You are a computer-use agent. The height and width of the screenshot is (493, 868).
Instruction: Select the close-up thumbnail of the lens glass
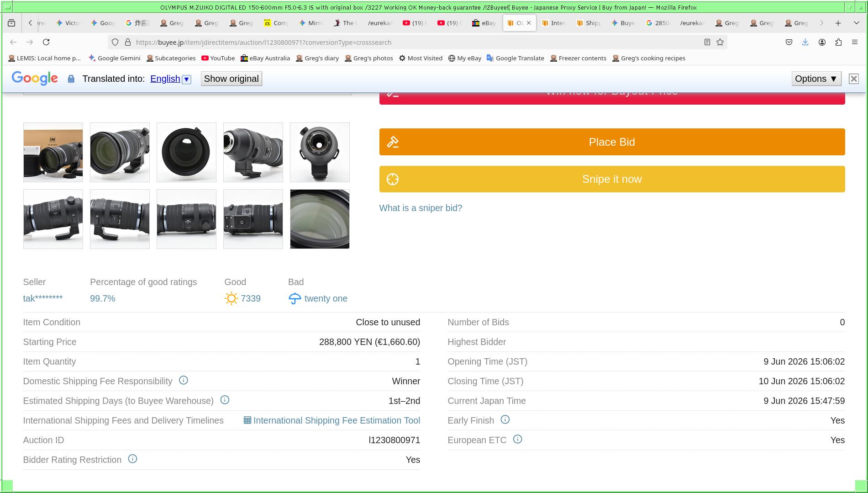[x=320, y=219]
